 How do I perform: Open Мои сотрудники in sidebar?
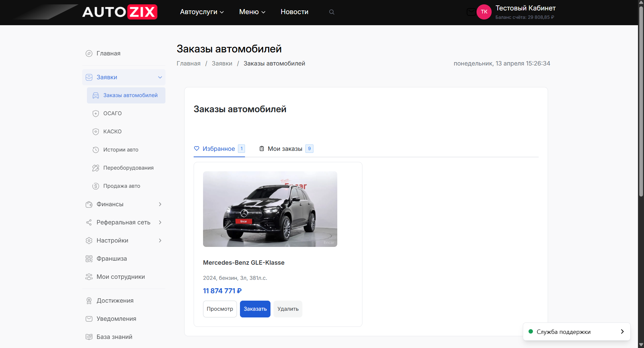click(124, 277)
